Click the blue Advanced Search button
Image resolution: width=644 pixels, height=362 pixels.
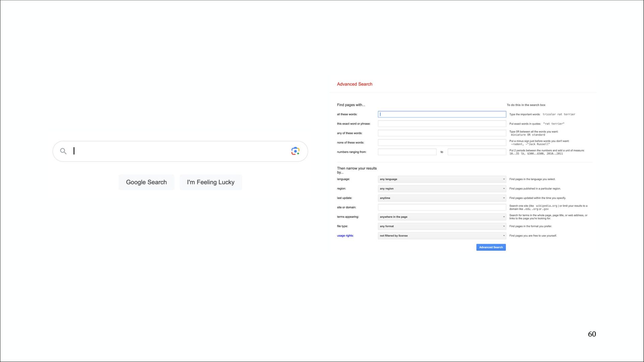pyautogui.click(x=491, y=247)
